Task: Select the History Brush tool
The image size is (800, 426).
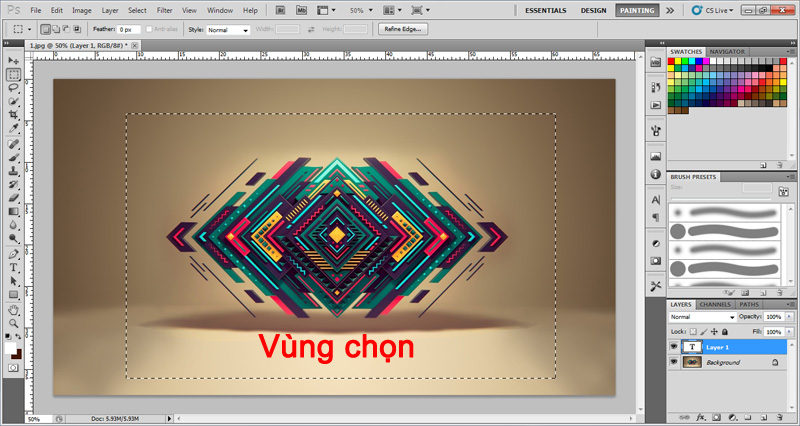Action: [x=13, y=185]
